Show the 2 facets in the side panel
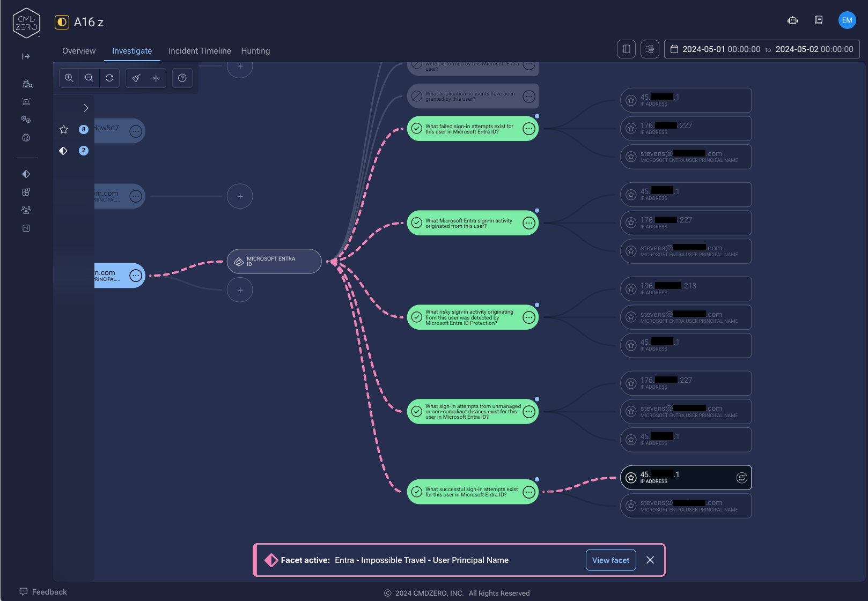The width and height of the screenshot is (868, 601). (x=73, y=151)
